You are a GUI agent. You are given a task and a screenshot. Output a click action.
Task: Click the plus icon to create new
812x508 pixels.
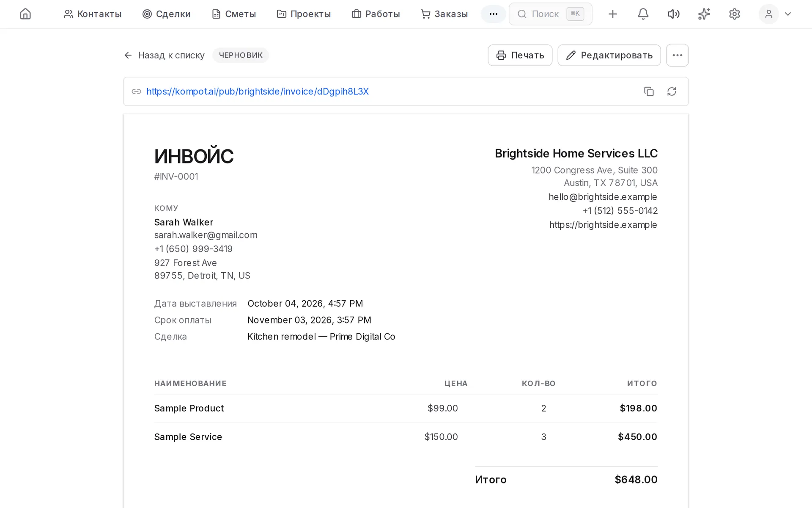pyautogui.click(x=612, y=14)
